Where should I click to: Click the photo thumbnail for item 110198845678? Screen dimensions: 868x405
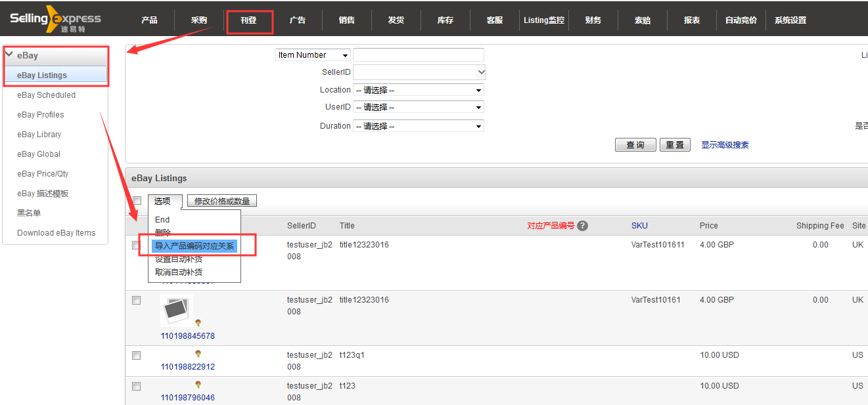(x=177, y=310)
